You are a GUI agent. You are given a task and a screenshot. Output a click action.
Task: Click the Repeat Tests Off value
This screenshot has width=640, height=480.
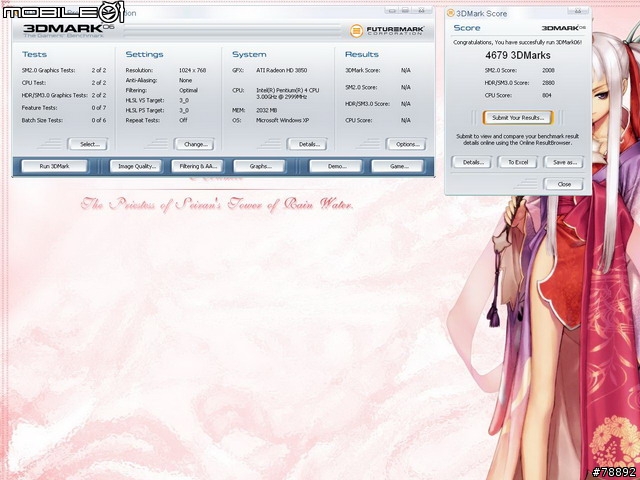183,120
